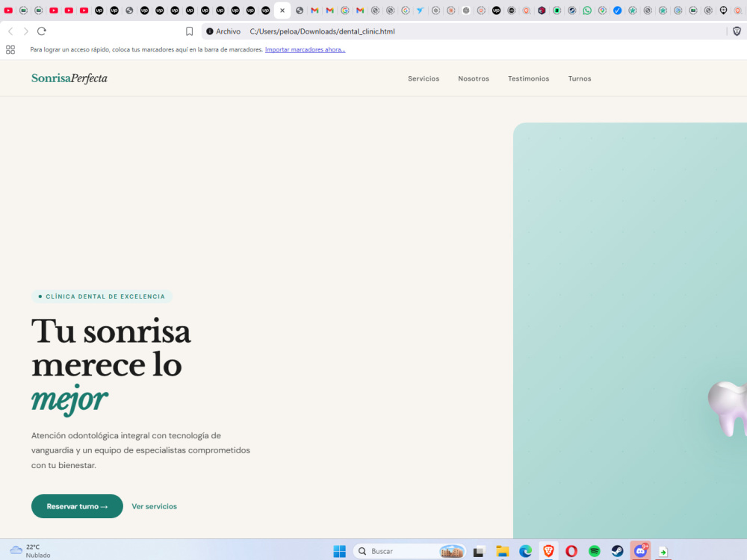This screenshot has width=747, height=560.
Task: Switch to the WhatsApp browser tab
Action: pos(587,10)
